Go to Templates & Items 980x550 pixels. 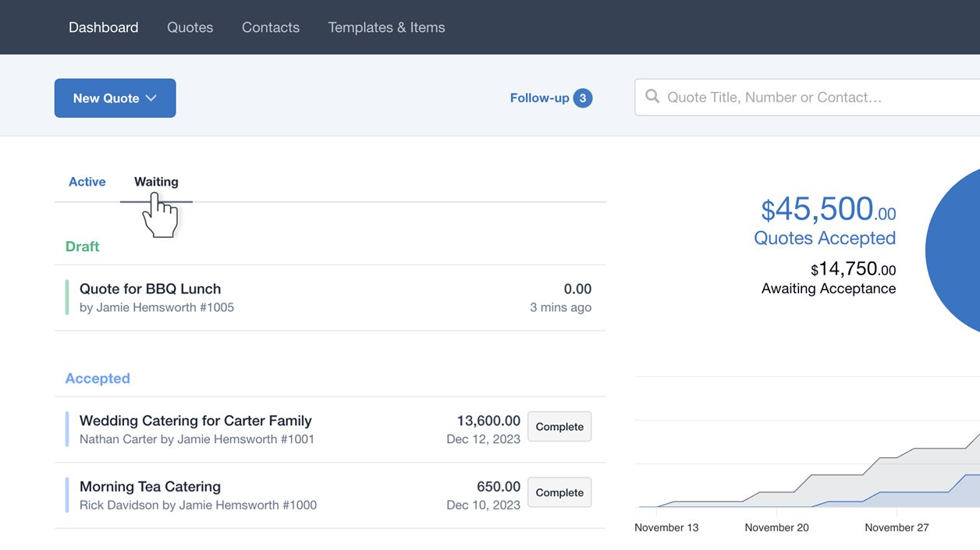pyautogui.click(x=386, y=27)
